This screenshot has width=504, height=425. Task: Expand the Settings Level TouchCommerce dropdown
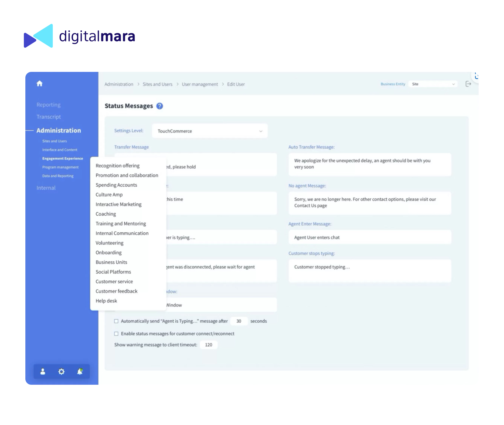pos(210,131)
